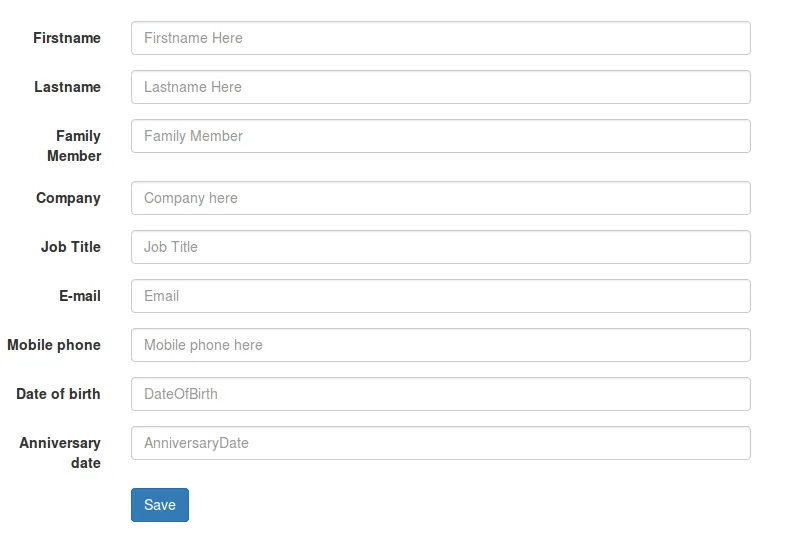Focus the Job Title input box

point(440,247)
